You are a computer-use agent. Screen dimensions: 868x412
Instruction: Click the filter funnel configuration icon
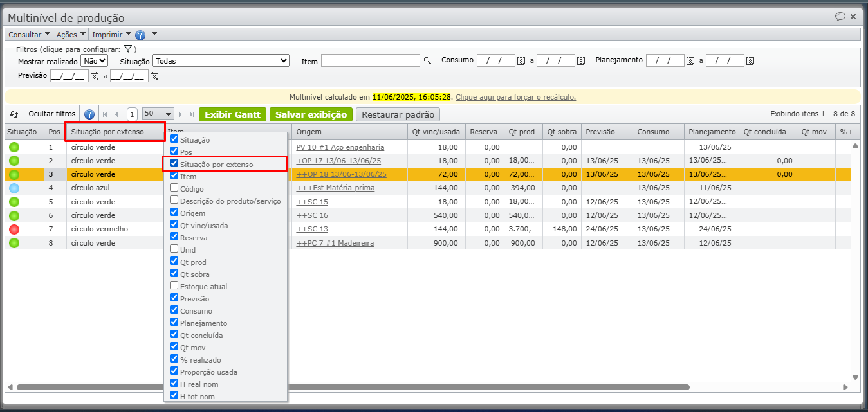[x=128, y=49]
